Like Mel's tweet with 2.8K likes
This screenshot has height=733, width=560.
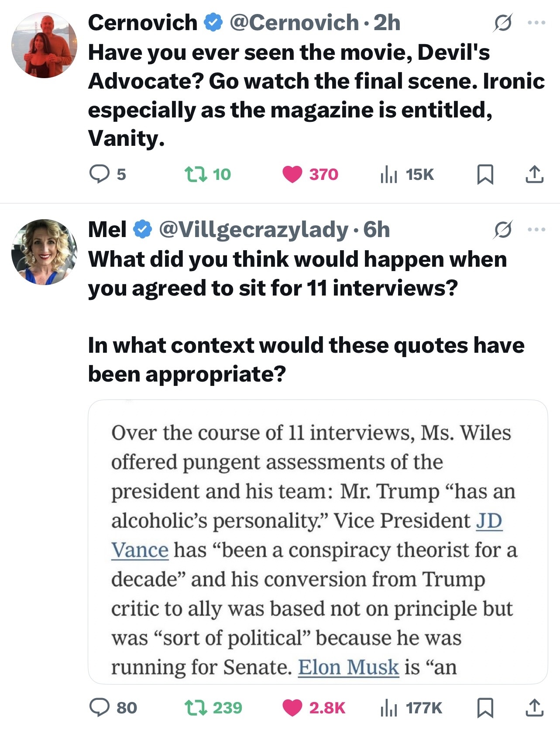click(x=292, y=708)
